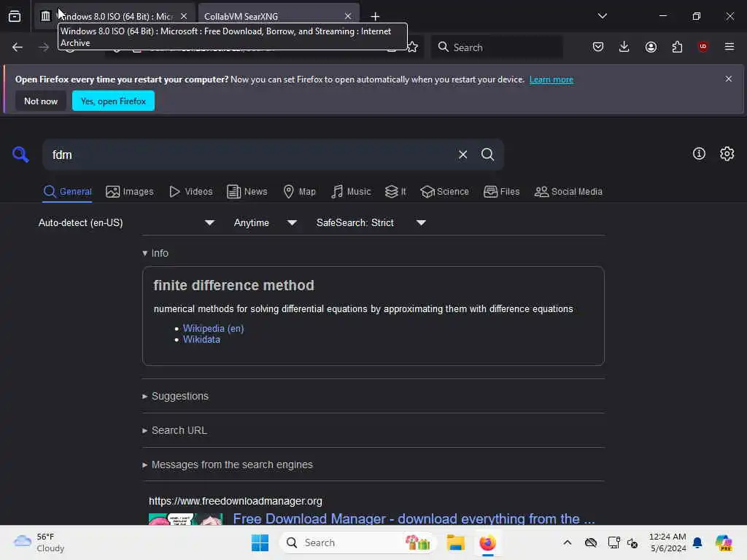Switch to the CollabVM SearXNG tab
Screen dimensions: 747x560
pos(279,16)
